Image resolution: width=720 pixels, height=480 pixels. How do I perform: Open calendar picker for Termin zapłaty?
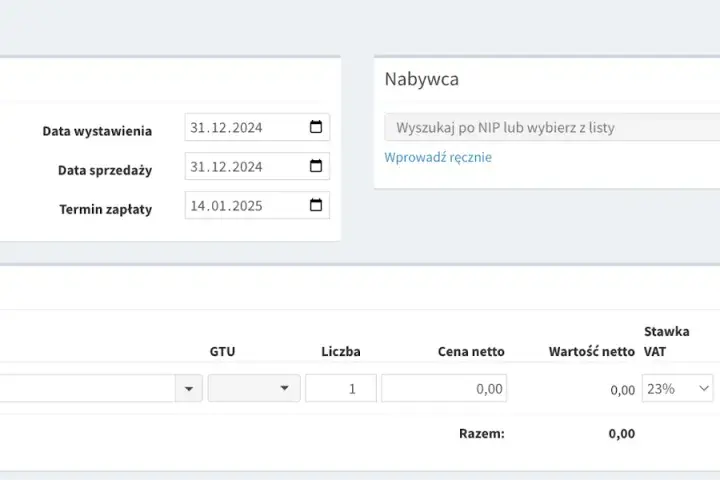(316, 205)
